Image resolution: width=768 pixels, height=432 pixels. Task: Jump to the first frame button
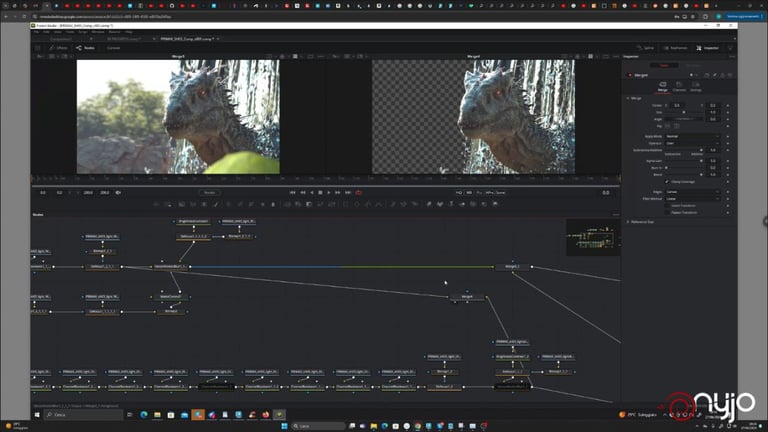[292, 192]
